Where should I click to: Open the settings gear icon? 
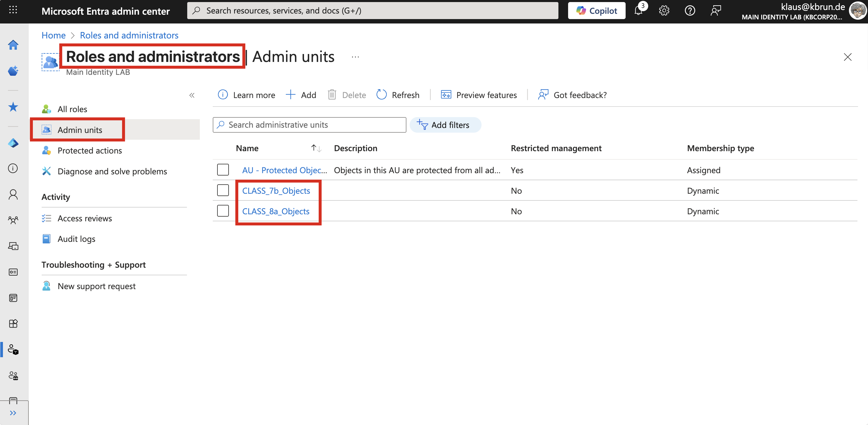click(664, 11)
